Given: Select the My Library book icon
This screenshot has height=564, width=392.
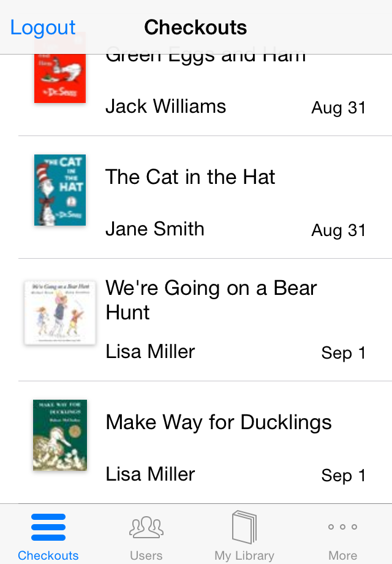Looking at the screenshot, I should coord(244,527).
